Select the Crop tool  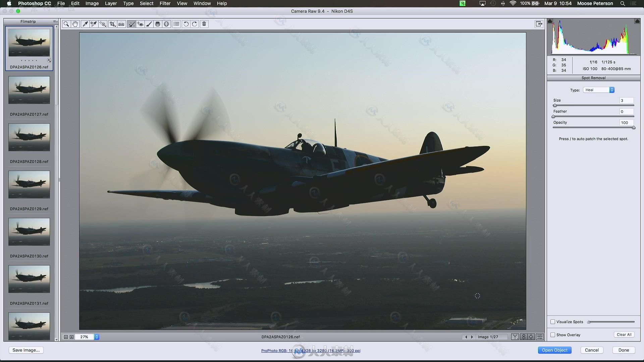point(113,24)
